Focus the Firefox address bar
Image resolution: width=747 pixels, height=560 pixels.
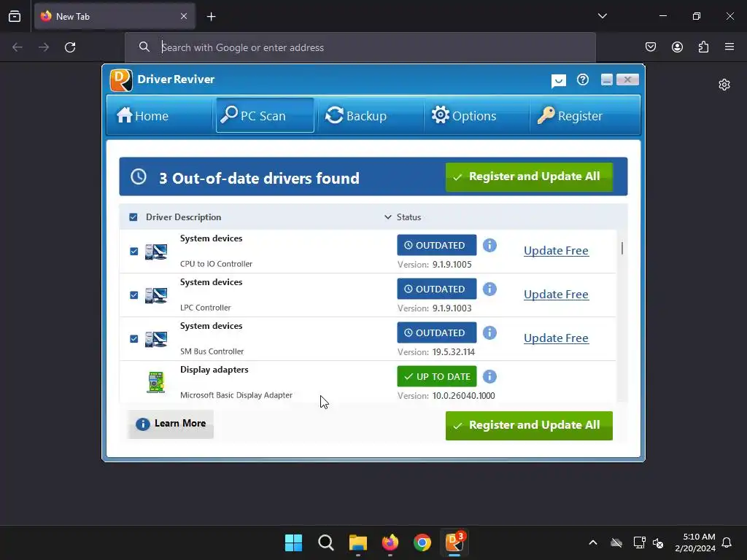tap(360, 47)
